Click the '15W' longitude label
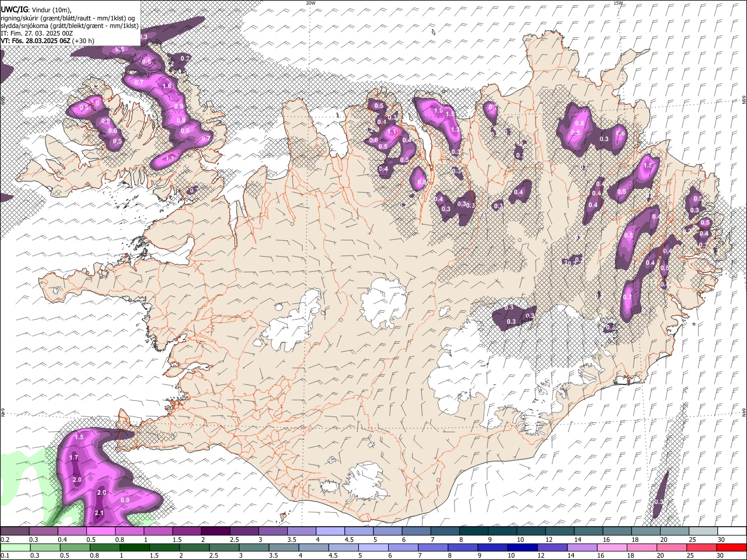 coord(618,3)
